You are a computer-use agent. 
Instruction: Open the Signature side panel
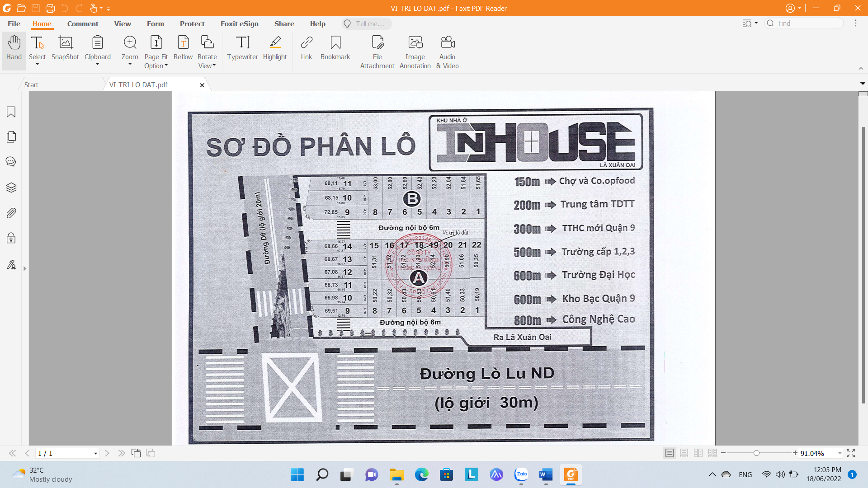11,264
